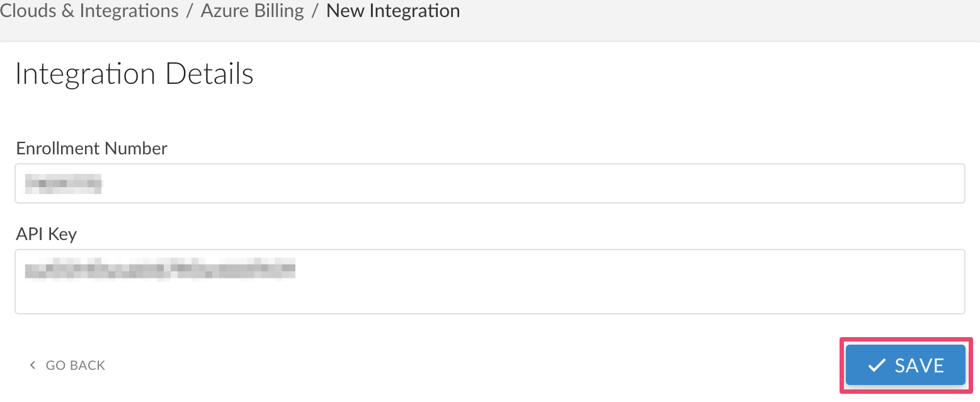Focus the Enrollment Number input field

point(489,183)
